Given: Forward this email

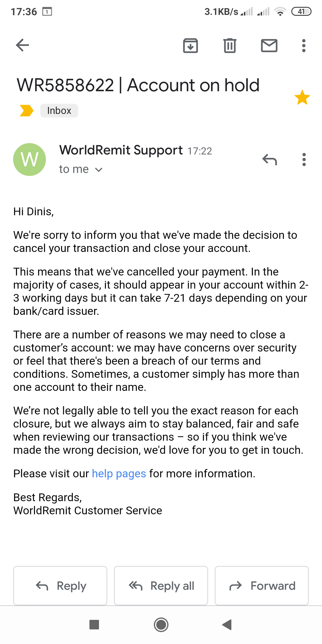Looking at the screenshot, I should click(x=261, y=586).
